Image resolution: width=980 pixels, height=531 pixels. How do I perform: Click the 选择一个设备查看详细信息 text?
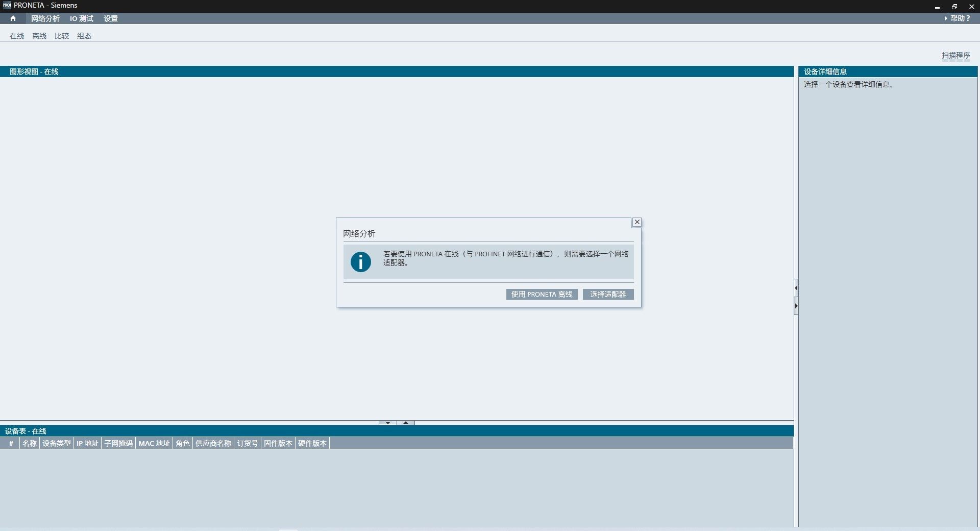[x=848, y=84]
